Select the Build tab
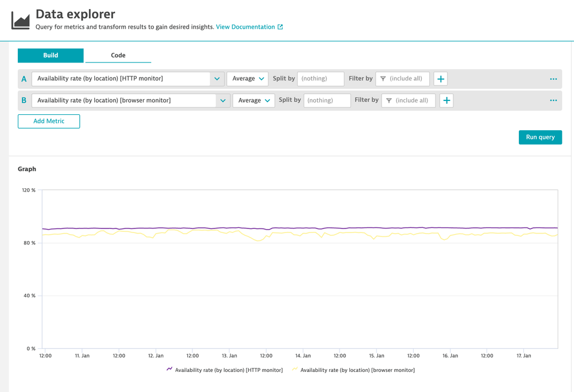Screen dimensions: 574x392 [x=51, y=55]
